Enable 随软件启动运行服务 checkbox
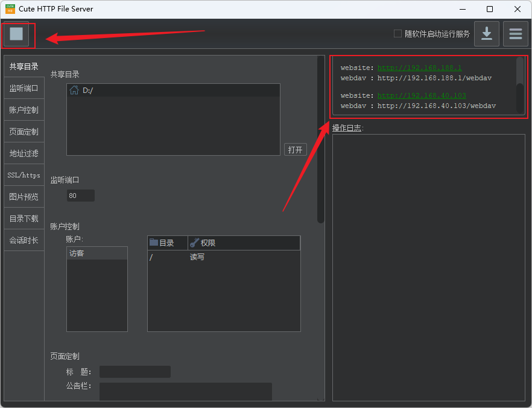 tap(397, 34)
